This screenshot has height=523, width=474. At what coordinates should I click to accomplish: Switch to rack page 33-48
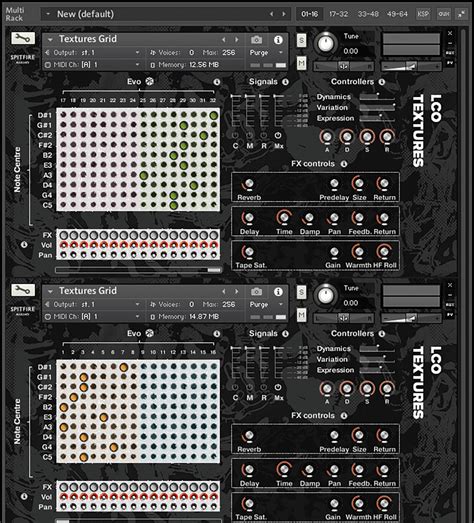coord(368,14)
